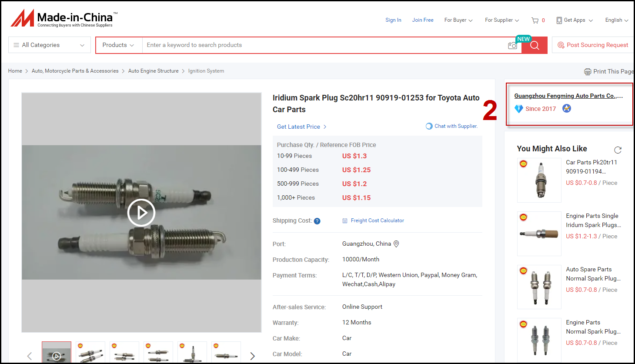Click the All Categories hamburger icon
635x364 pixels.
[17, 45]
